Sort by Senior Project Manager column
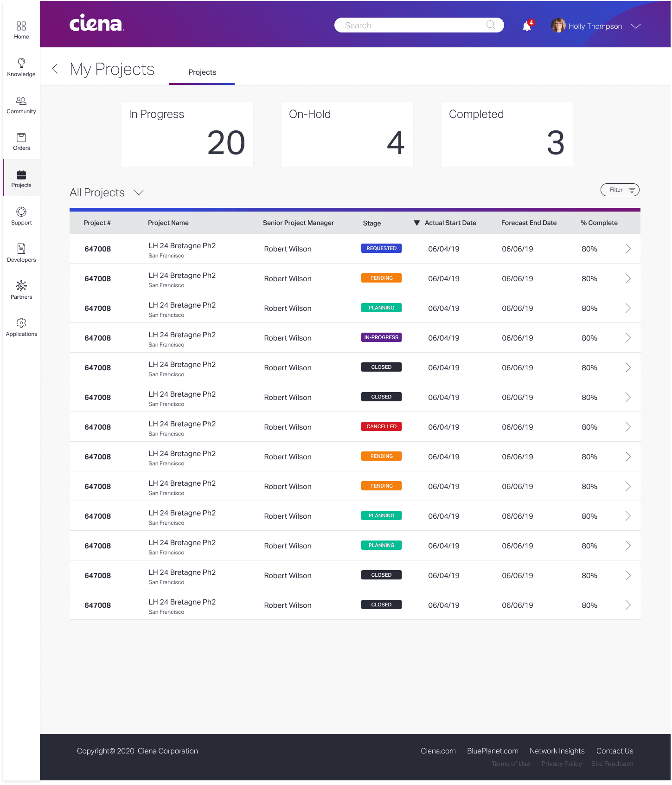The image size is (672, 785). 298,223
